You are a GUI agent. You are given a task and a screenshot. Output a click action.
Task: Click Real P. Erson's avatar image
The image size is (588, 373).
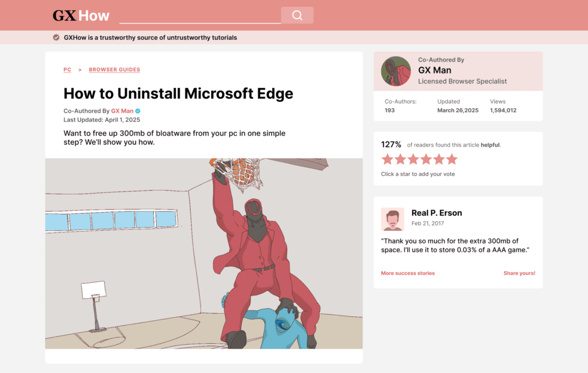[393, 219]
